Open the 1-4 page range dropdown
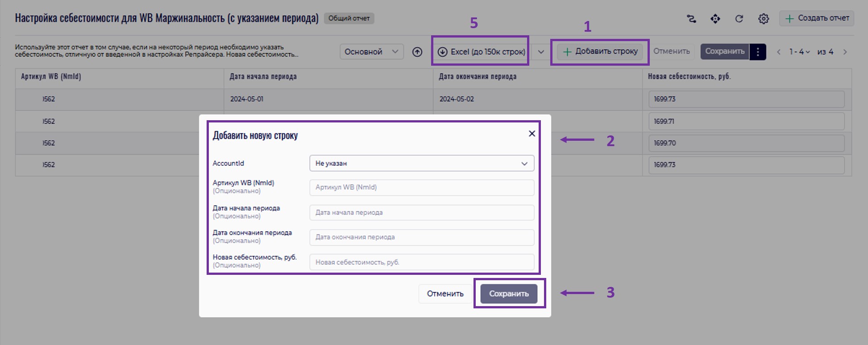Screen dimensions: 868x345 pyautogui.click(x=799, y=52)
